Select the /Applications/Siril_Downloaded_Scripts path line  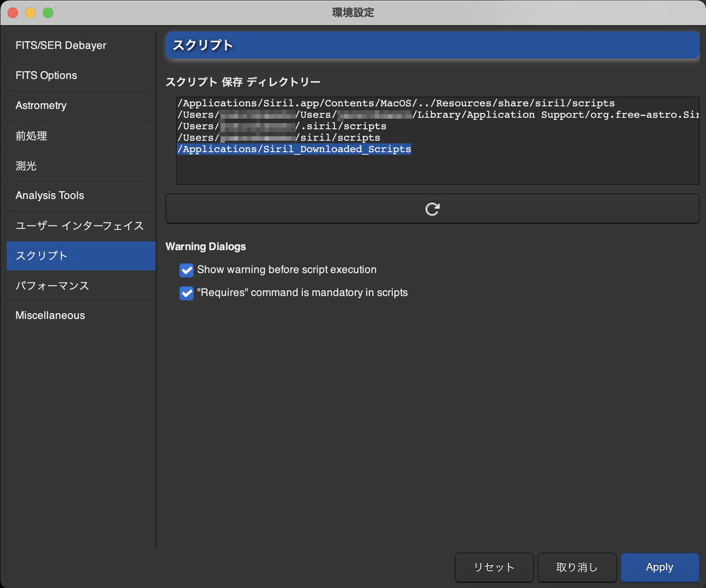pyautogui.click(x=294, y=150)
